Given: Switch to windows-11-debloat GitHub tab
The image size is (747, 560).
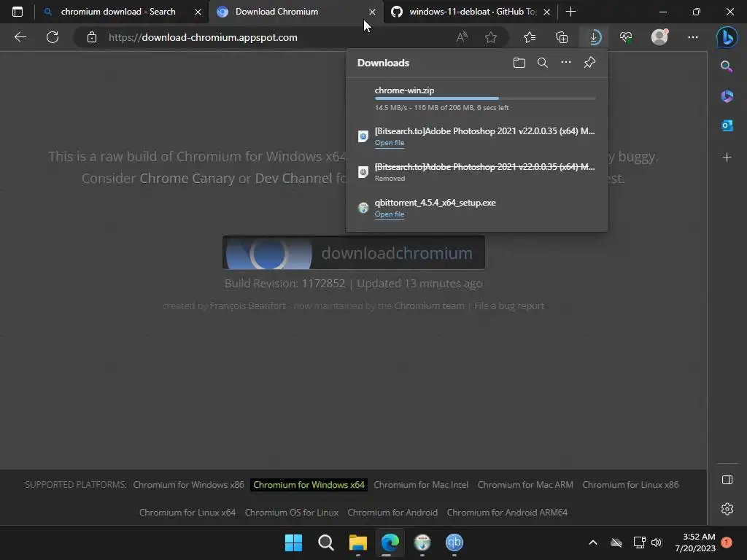Looking at the screenshot, I should point(471,12).
